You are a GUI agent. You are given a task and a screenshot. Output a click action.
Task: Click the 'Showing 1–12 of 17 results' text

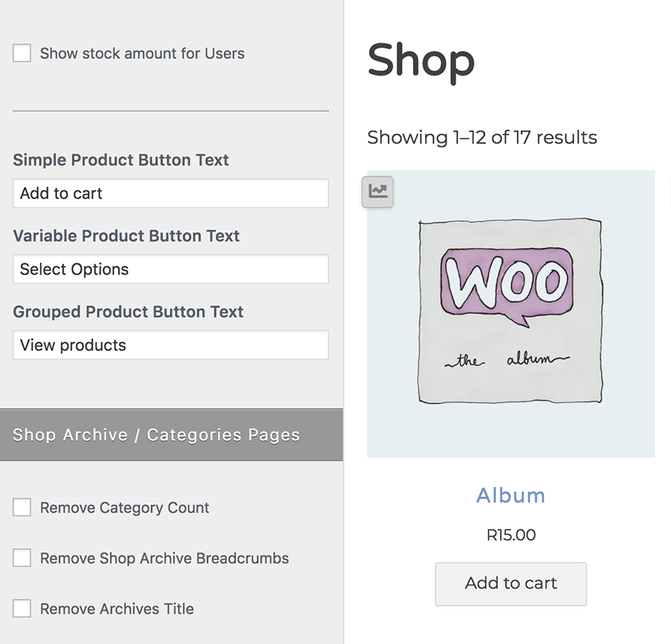click(x=482, y=137)
